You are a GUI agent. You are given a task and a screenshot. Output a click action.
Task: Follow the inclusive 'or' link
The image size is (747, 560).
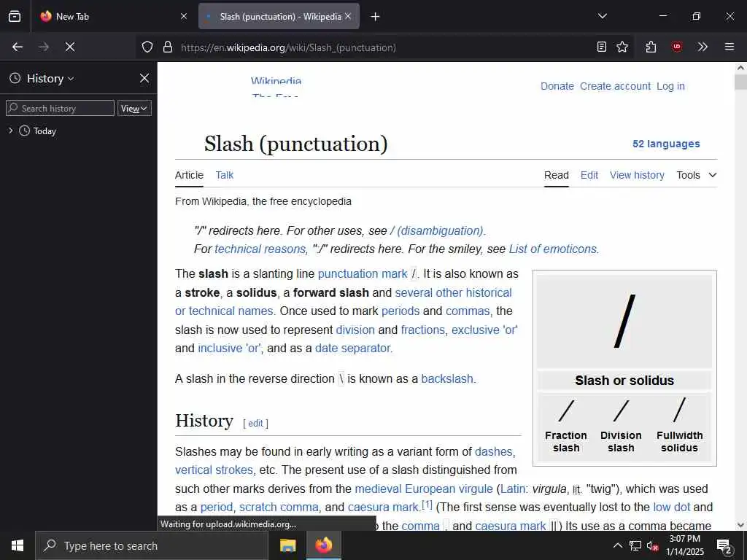point(230,348)
